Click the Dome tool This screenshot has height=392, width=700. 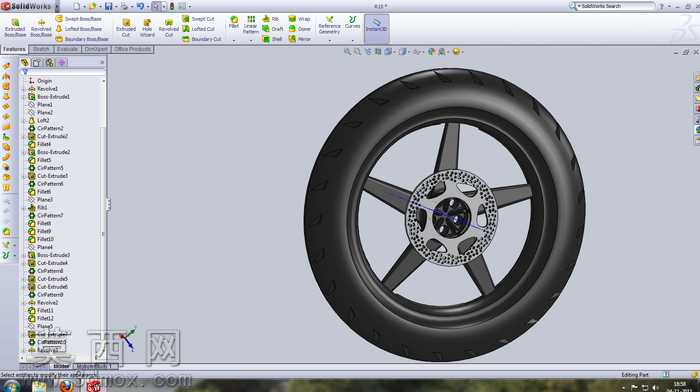click(x=299, y=29)
